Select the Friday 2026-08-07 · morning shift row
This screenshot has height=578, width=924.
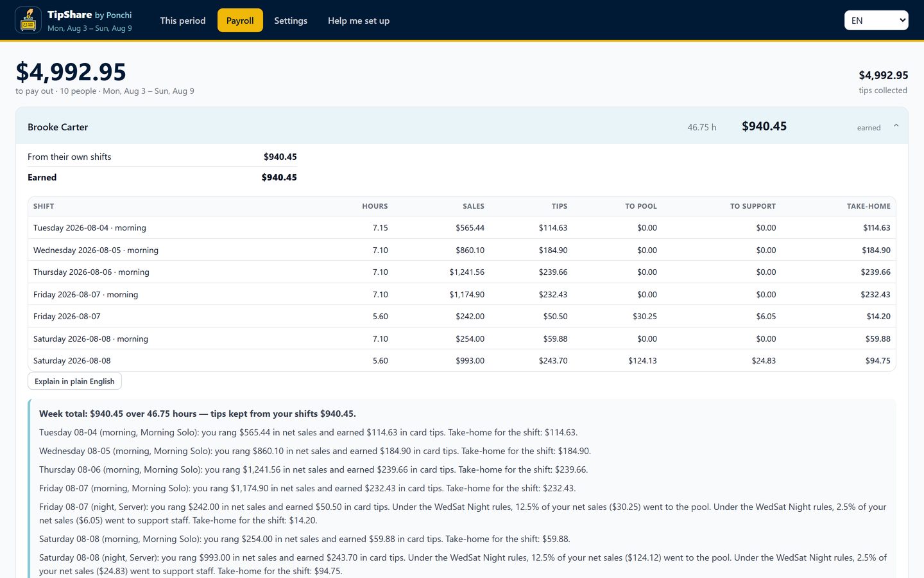[462, 295]
